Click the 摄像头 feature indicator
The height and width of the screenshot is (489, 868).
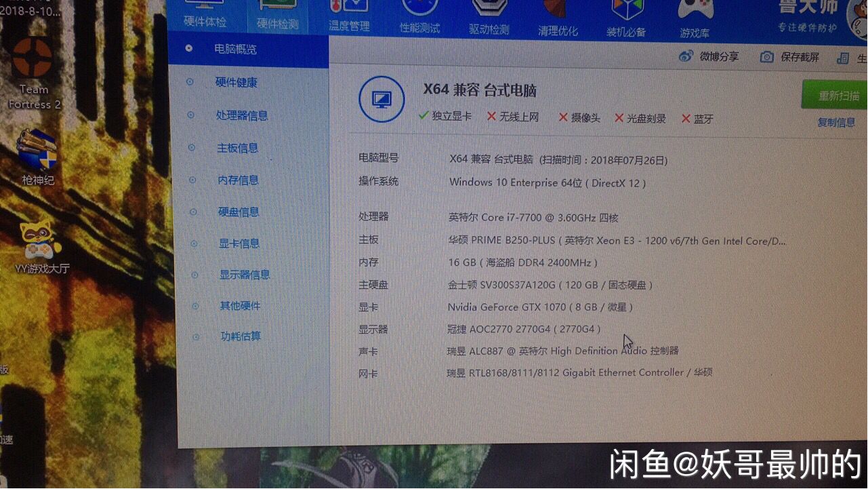[x=579, y=117]
